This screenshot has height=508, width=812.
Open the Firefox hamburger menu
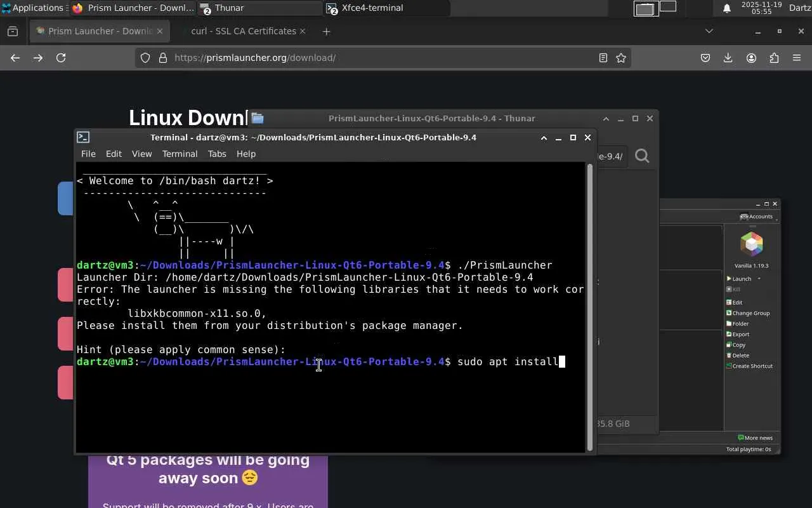coord(797,58)
